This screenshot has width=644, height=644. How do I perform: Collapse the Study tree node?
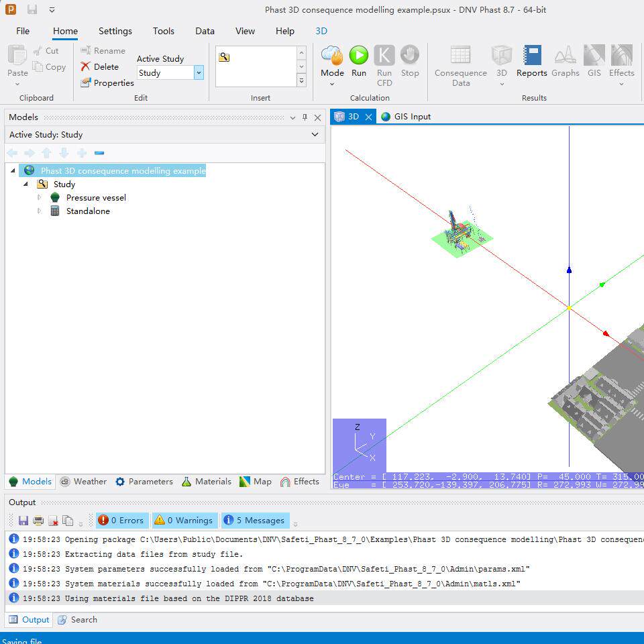26,184
